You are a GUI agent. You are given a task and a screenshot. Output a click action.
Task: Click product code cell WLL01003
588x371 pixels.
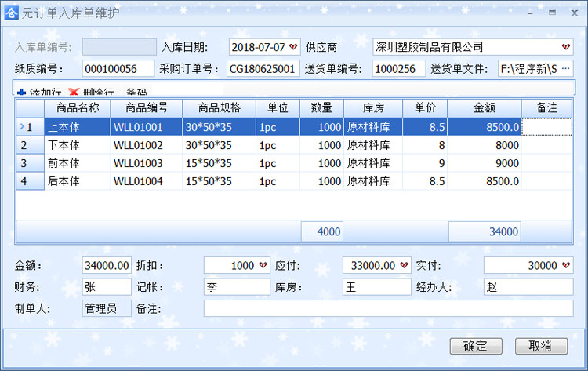tap(147, 163)
